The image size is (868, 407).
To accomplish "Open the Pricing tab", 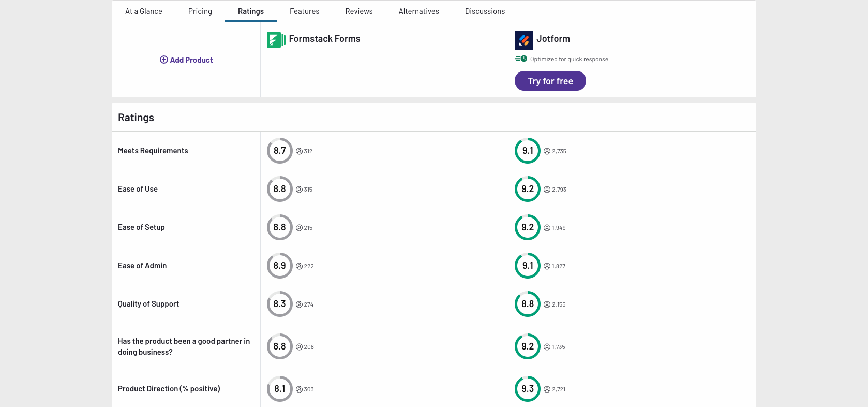I will pos(200,11).
